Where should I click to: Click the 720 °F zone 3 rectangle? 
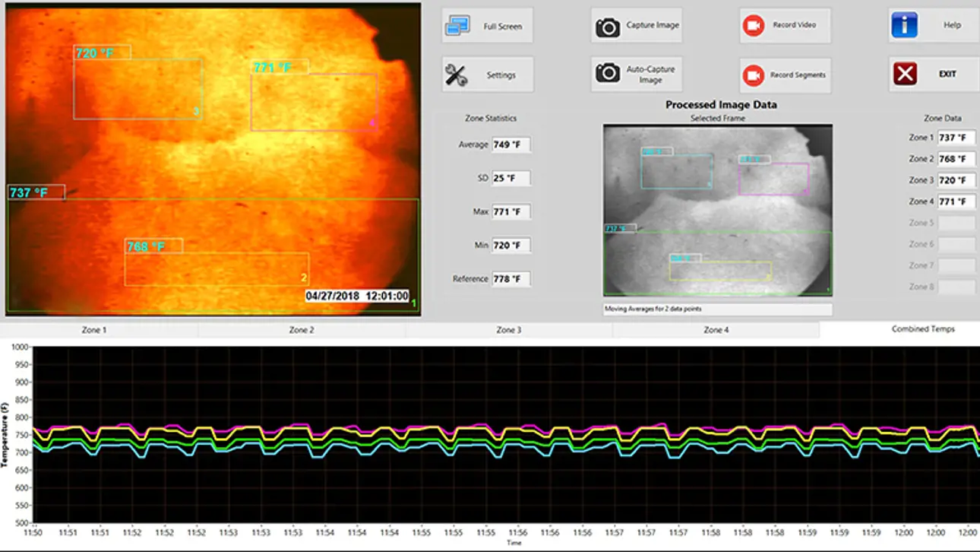coord(138,89)
